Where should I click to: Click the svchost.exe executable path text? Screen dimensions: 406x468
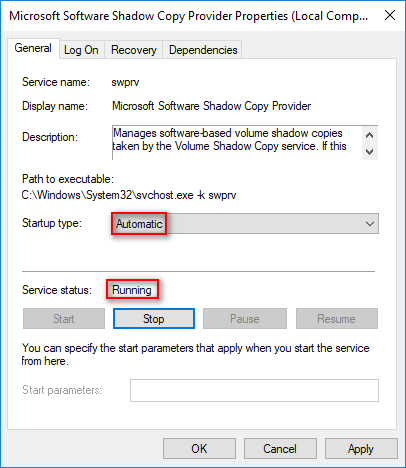(129, 195)
